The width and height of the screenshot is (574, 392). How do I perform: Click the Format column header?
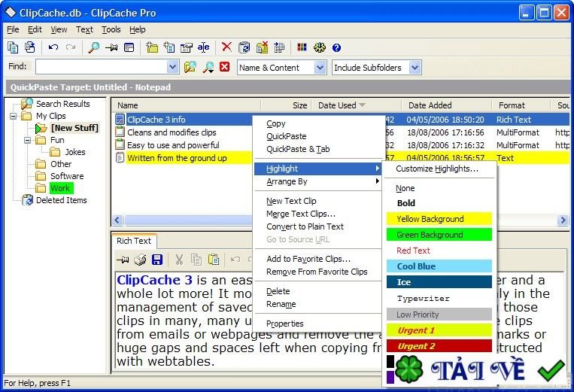point(521,105)
